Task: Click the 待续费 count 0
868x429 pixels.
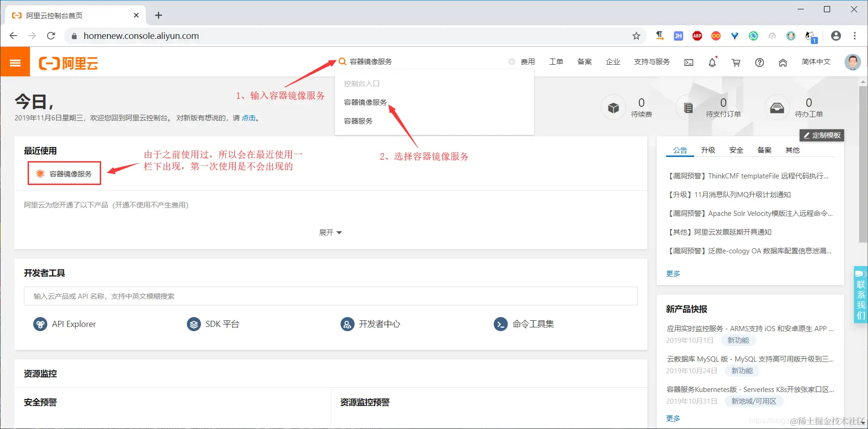Action: click(x=641, y=103)
